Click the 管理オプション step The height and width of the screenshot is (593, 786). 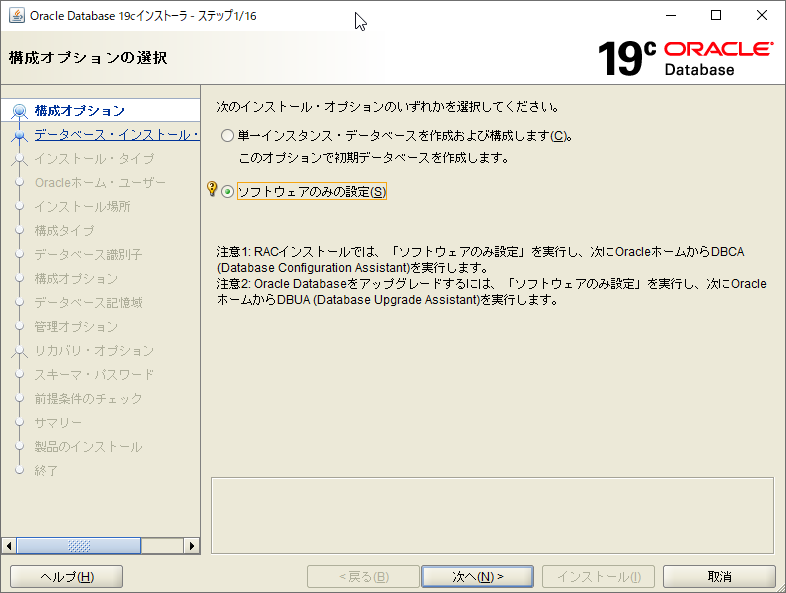click(76, 327)
